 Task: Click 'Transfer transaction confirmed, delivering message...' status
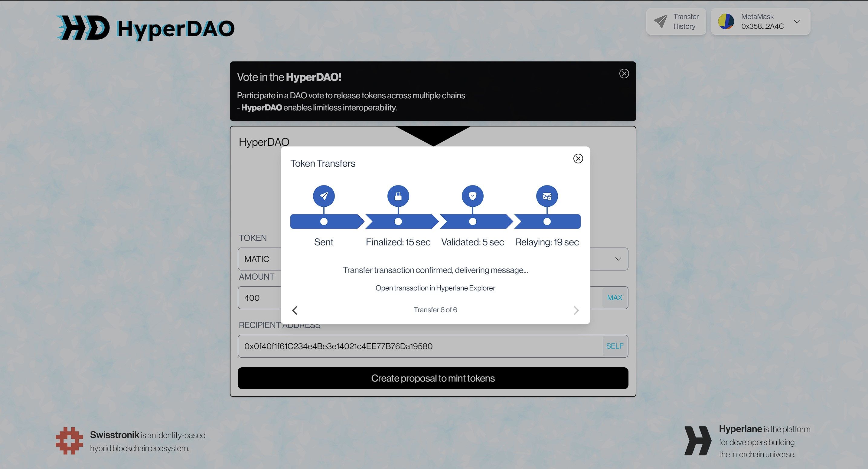[435, 270]
